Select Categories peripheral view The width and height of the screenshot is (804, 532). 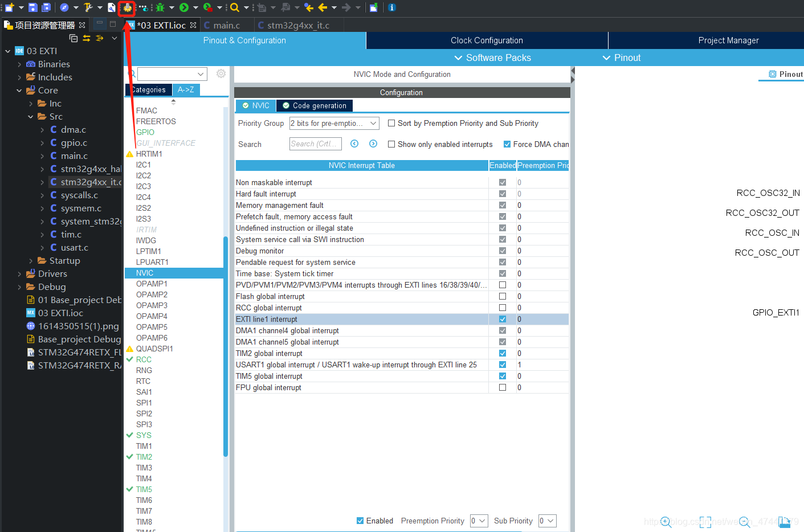coord(148,89)
